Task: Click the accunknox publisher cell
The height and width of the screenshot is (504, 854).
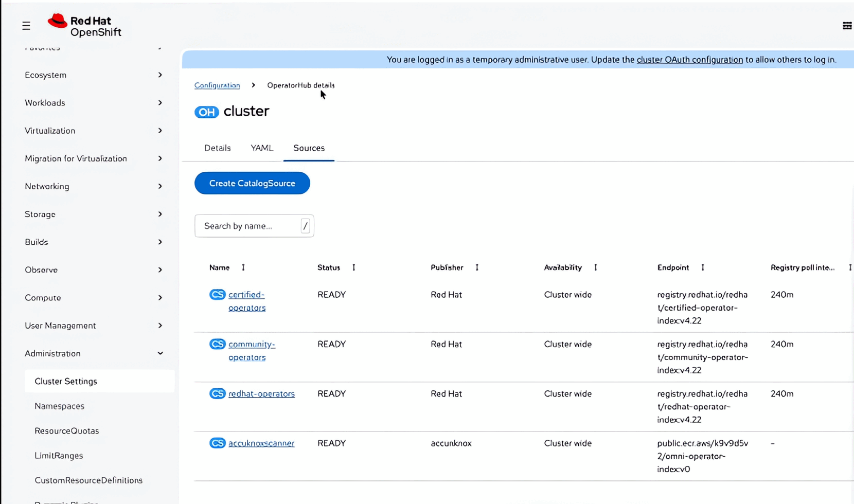Action: point(451,443)
